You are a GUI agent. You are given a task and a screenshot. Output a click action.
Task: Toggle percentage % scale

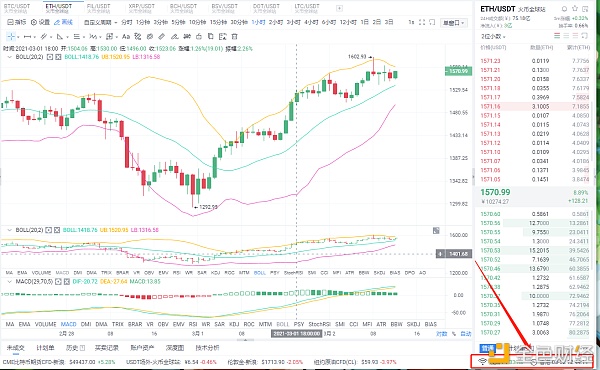[x=454, y=334]
